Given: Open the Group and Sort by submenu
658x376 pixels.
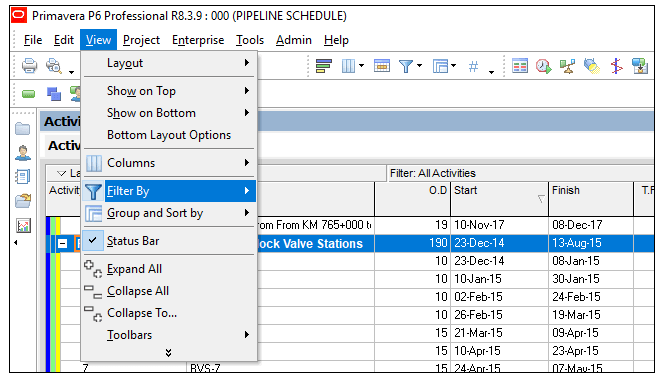Looking at the screenshot, I should (x=169, y=213).
